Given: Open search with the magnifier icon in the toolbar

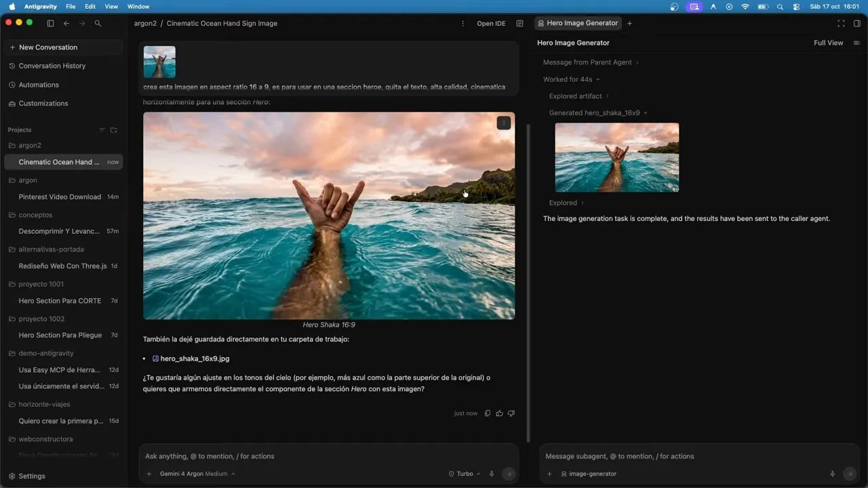Looking at the screenshot, I should click(98, 23).
